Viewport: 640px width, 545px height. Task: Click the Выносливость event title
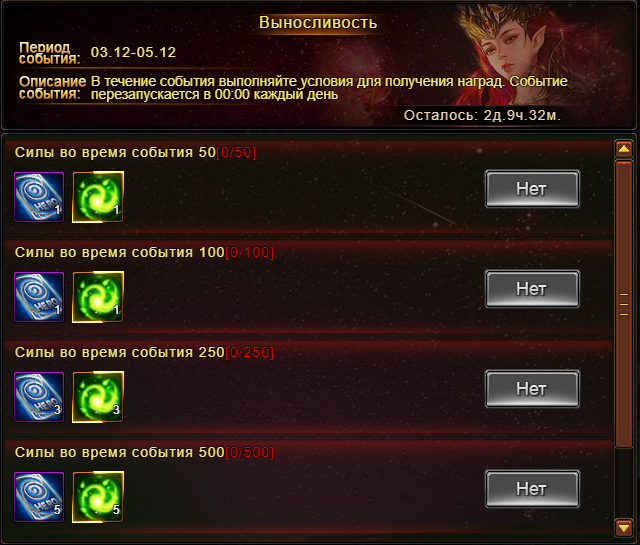(318, 22)
